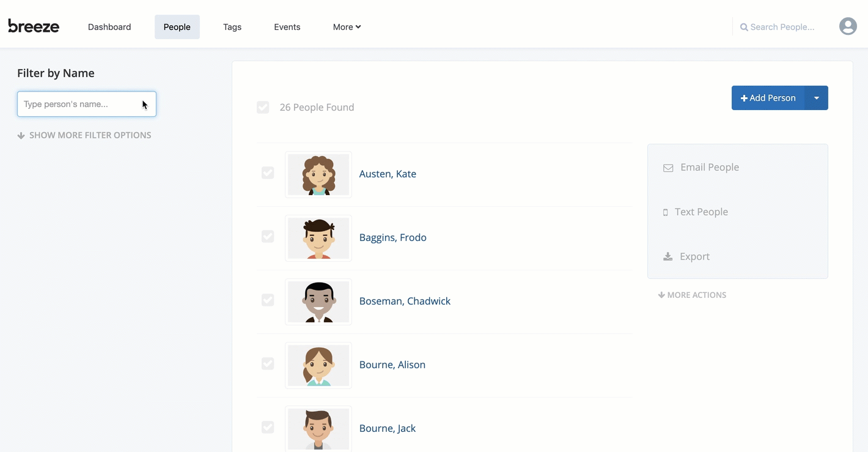Open Chadwick Boseman's avatar image
This screenshot has width=868, height=452.
pyautogui.click(x=318, y=302)
